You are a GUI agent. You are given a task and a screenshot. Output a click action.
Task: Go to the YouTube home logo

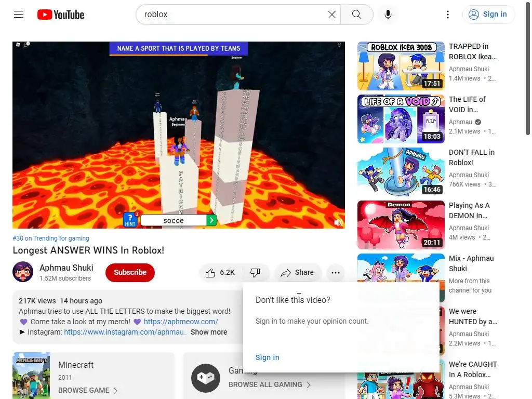[x=61, y=15]
